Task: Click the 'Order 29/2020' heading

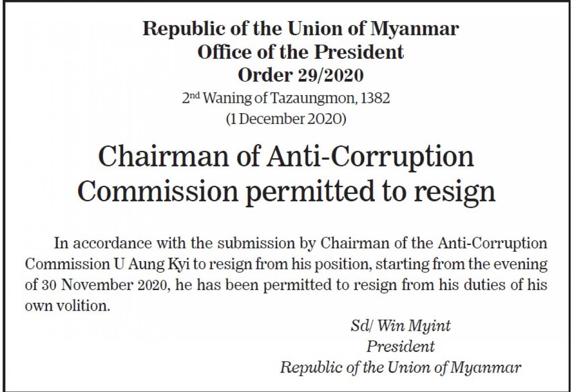Action: click(301, 75)
